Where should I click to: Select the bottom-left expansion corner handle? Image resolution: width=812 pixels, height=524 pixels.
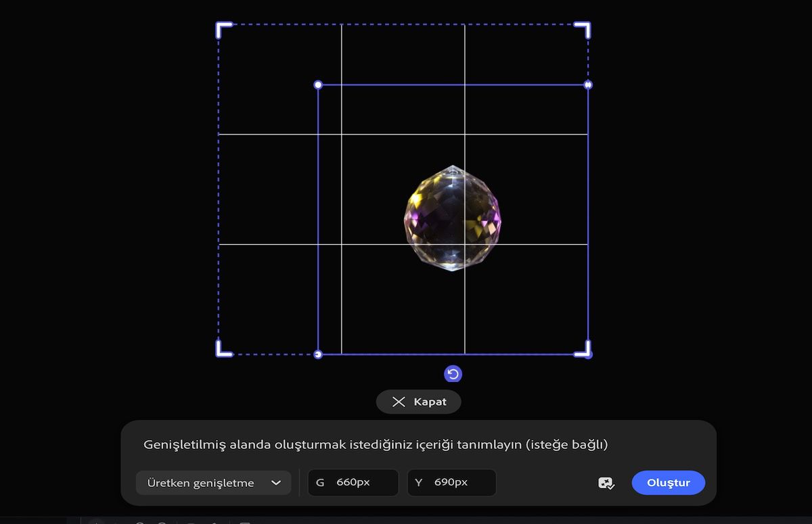click(x=224, y=348)
